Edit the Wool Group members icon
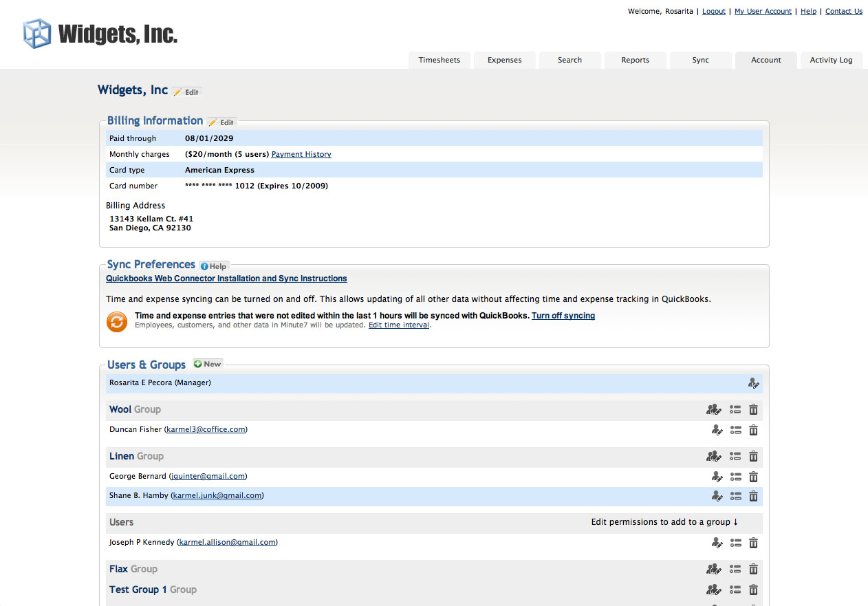The width and height of the screenshot is (868, 606). (x=714, y=409)
